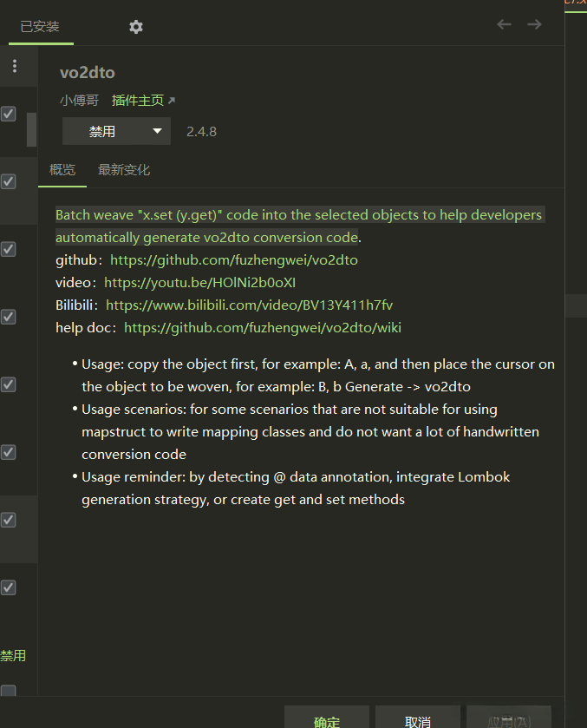Screen dimensions: 587x728
Task: Expand the 禁用 dropdown arrow
Action: pyautogui.click(x=157, y=132)
